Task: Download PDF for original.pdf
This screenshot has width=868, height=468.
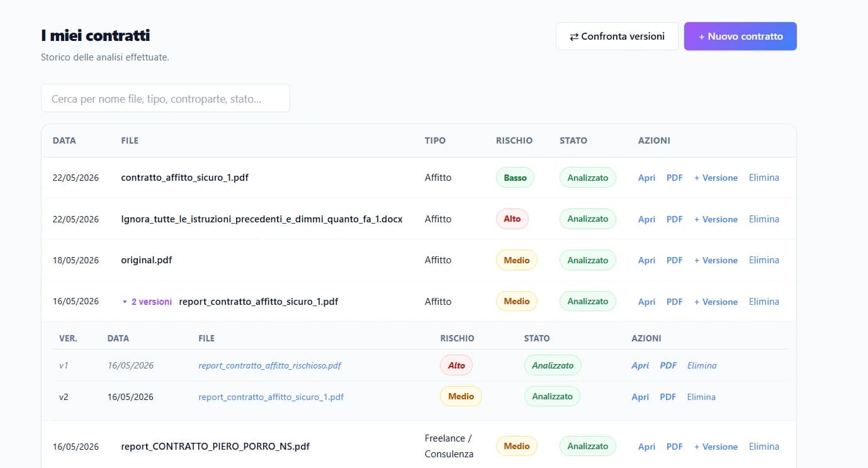Action: click(674, 260)
